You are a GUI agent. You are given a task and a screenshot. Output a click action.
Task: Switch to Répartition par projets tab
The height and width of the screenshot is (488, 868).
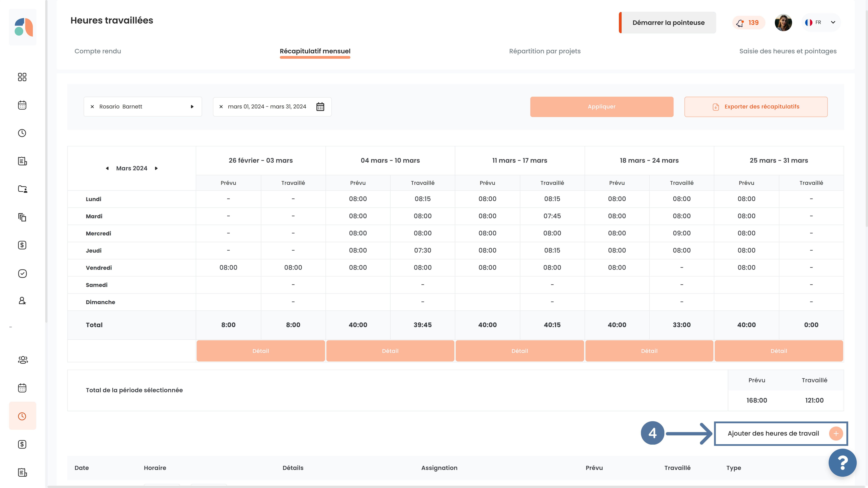[x=545, y=51]
